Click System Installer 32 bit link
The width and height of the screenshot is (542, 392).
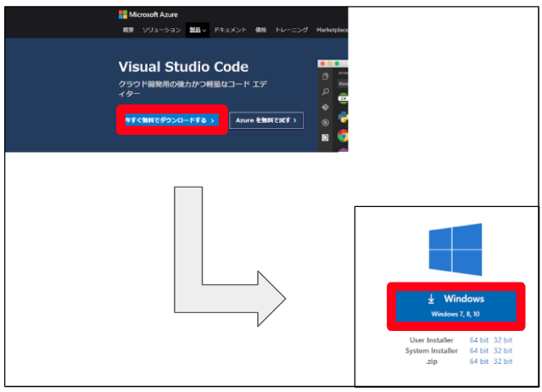pos(503,350)
